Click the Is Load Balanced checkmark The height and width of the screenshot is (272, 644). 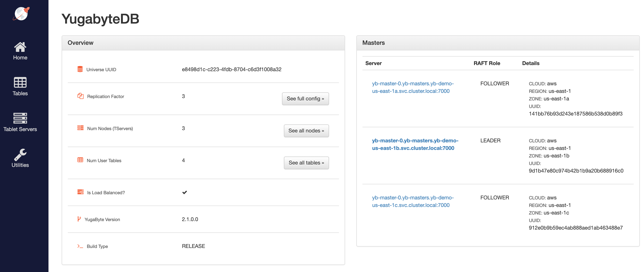point(185,192)
